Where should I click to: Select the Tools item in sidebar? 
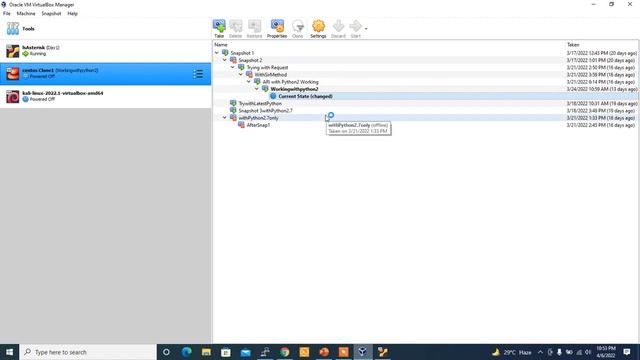coord(105,29)
